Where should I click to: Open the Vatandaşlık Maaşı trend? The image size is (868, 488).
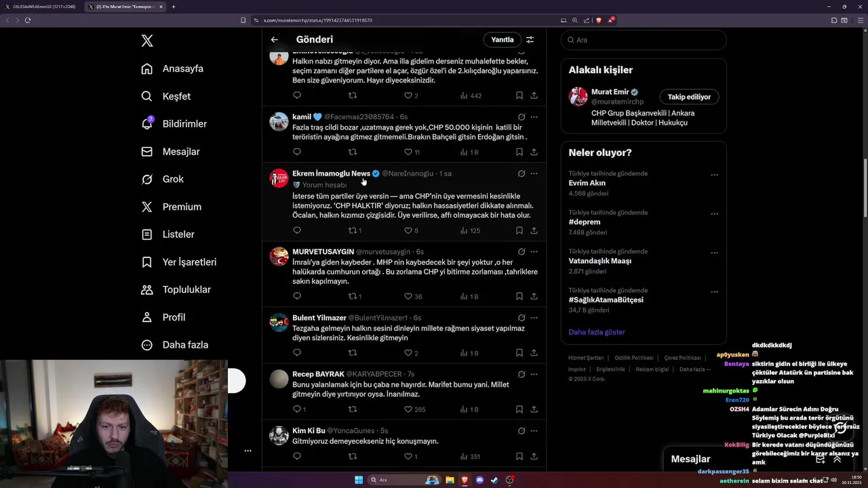(x=600, y=261)
